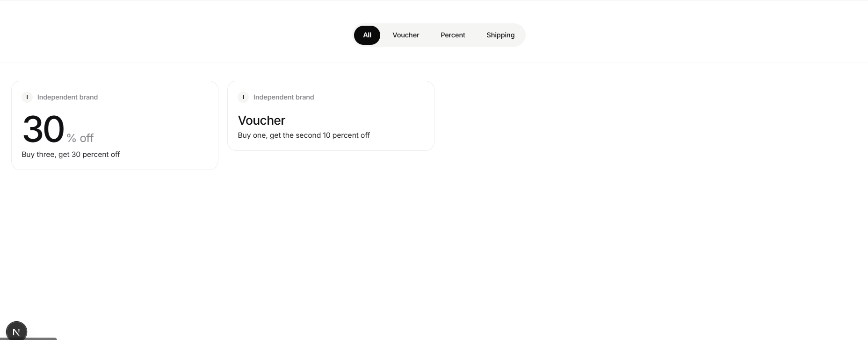
Task: Click the brand avatar on the Voucher card
Action: tap(243, 97)
